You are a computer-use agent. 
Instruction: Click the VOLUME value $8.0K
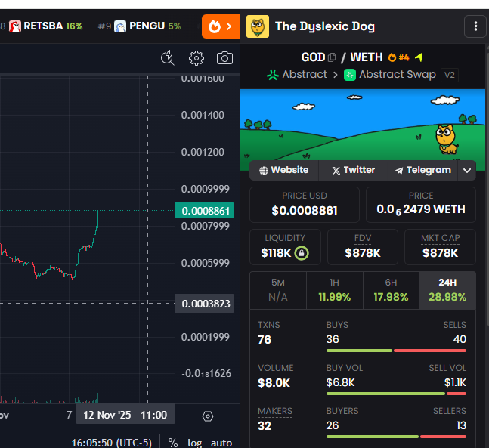click(x=274, y=382)
